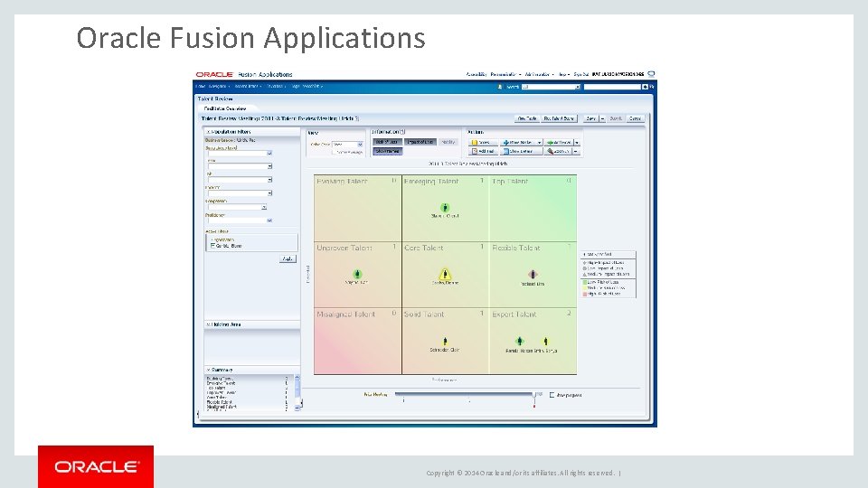Screen dimensions: 868x488
Task: Click the timeline slider handle below the matrix
Action: tap(534, 395)
